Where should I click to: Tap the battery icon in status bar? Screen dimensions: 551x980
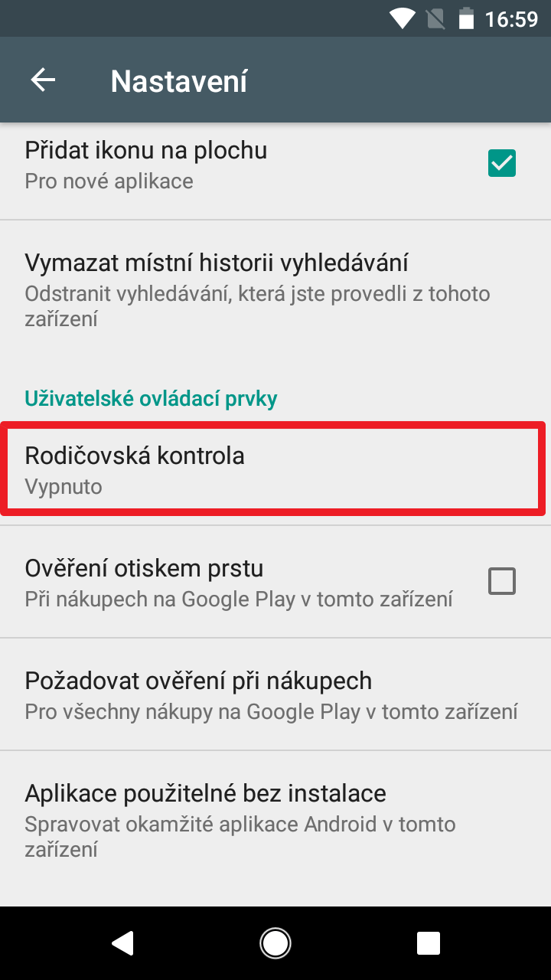(465, 18)
